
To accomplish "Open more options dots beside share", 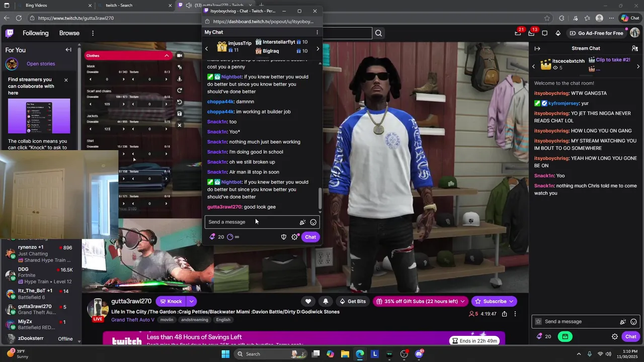I will [515, 314].
